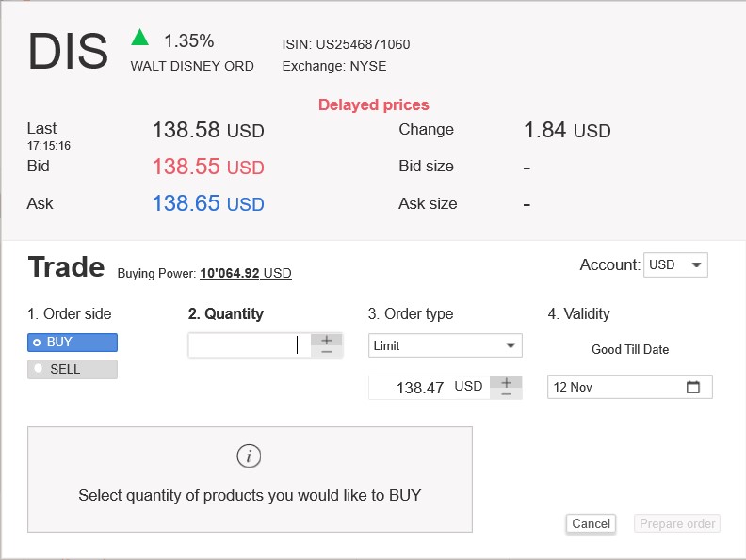The height and width of the screenshot is (560, 746).
Task: Click the 12 Nov validity date field
Action: click(x=630, y=387)
